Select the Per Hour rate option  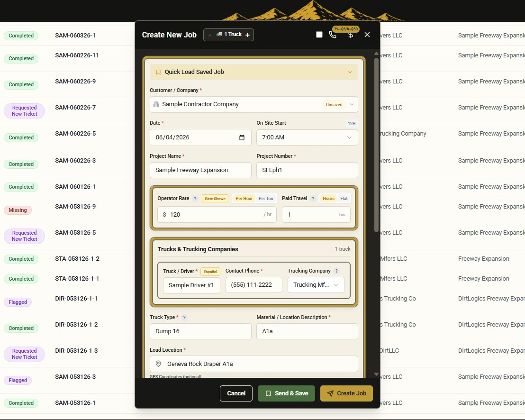tap(244, 199)
